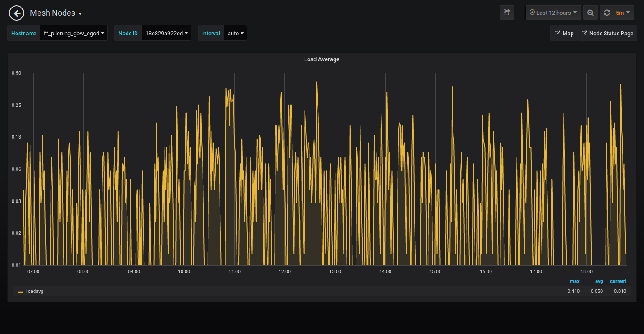Image resolution: width=644 pixels, height=334 pixels.
Task: Sort legend by current column header
Action: point(618,281)
